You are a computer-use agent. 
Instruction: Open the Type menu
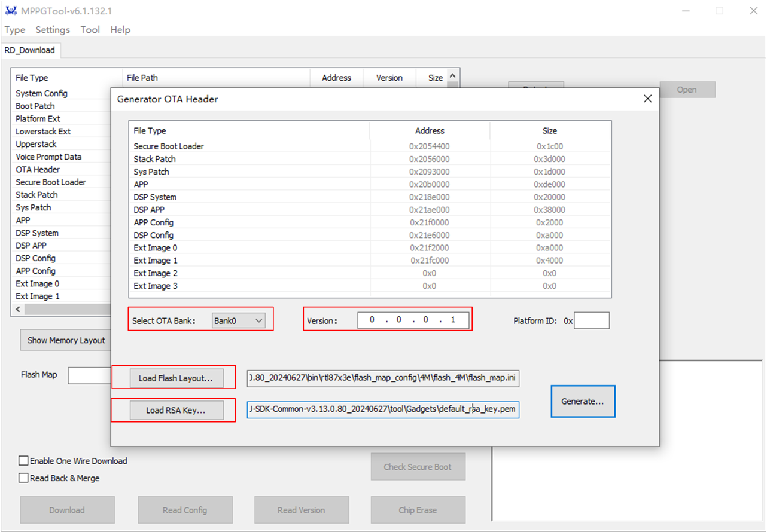(x=15, y=30)
